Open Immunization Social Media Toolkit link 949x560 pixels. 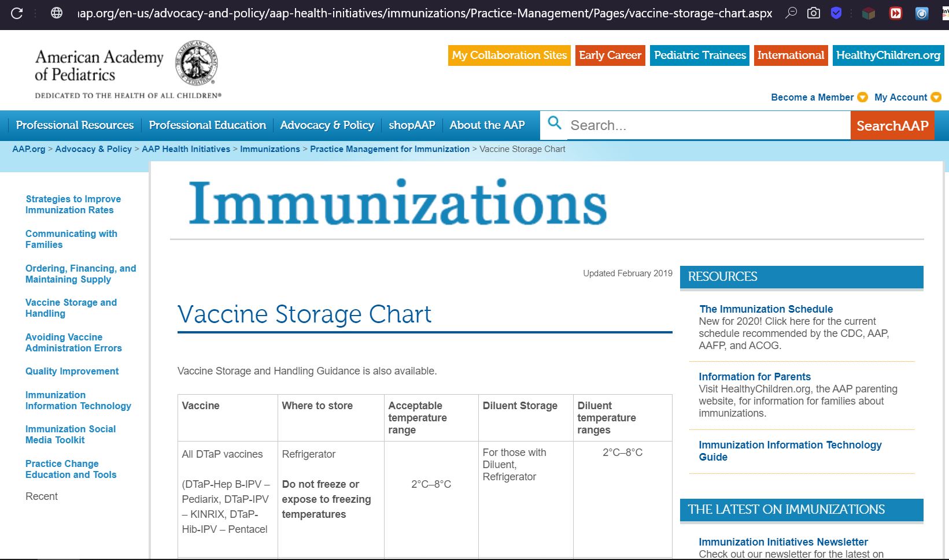[71, 435]
